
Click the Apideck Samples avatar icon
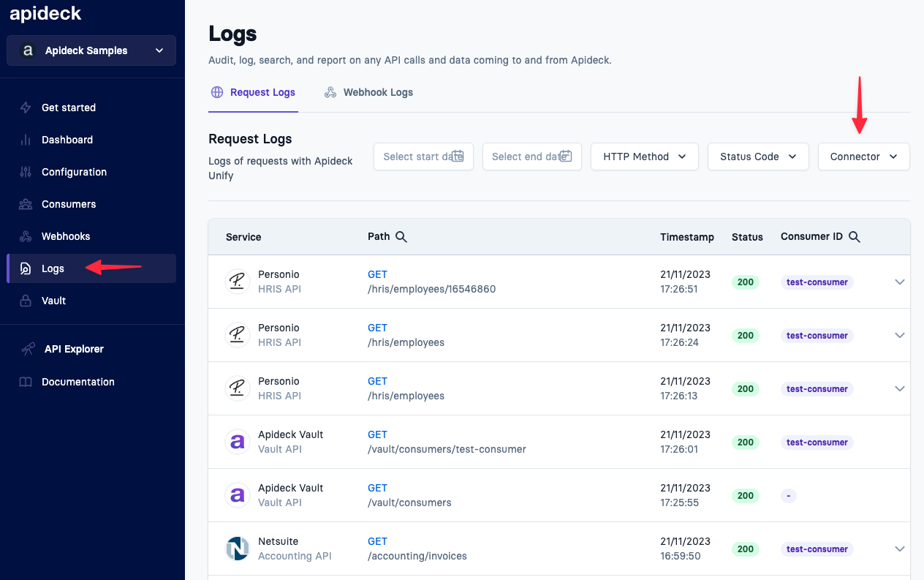tap(28, 50)
